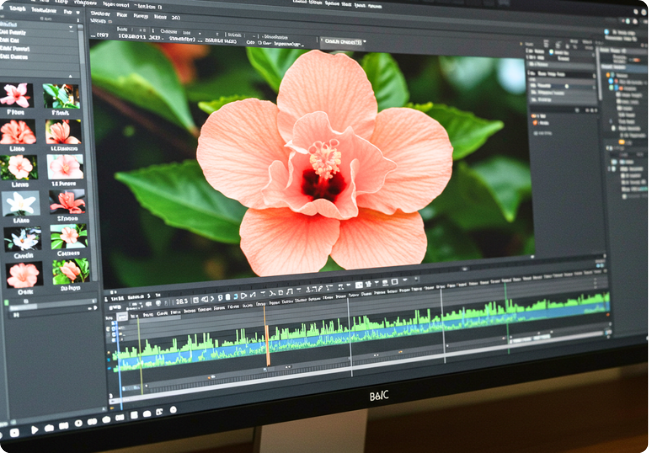The height and width of the screenshot is (453, 650).
Task: Click the timeline's long horizontal scrollbar
Action: pos(361,368)
